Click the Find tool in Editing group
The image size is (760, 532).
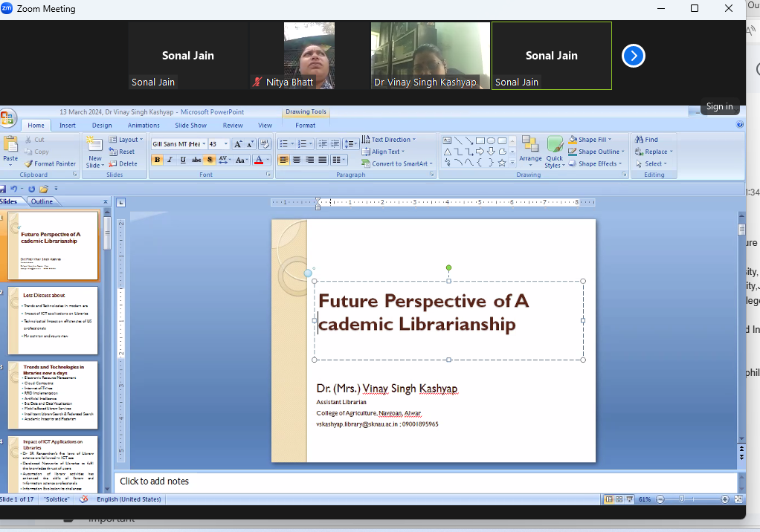coord(647,139)
